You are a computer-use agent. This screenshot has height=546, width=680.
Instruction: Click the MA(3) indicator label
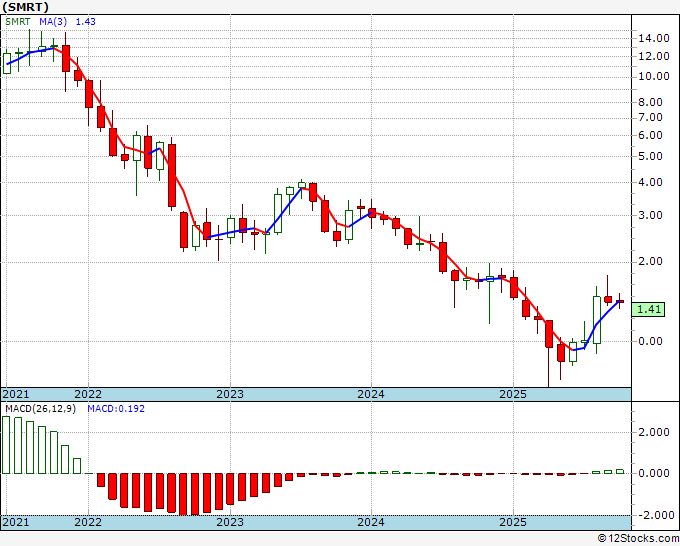[x=53, y=21]
